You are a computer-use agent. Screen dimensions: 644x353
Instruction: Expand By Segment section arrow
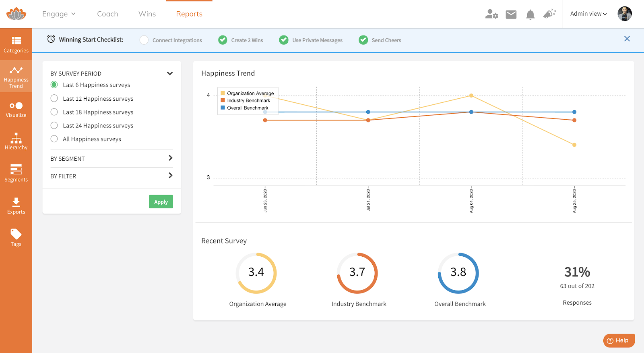(170, 158)
